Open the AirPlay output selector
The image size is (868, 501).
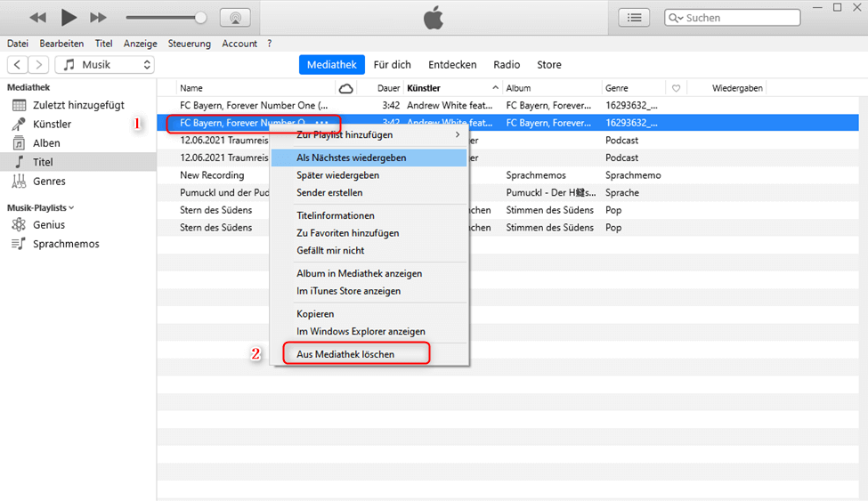[234, 18]
